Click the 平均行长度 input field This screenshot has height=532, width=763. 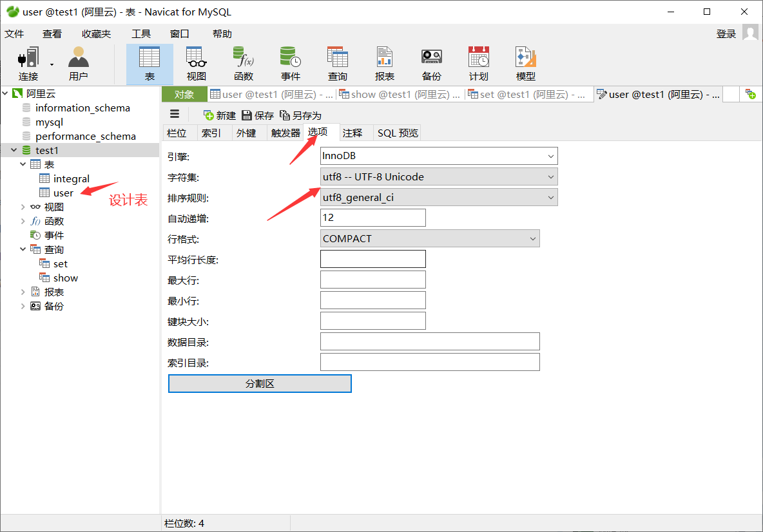(373, 259)
